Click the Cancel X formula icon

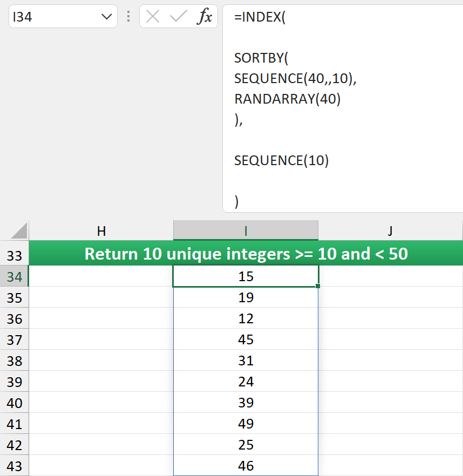pyautogui.click(x=153, y=17)
